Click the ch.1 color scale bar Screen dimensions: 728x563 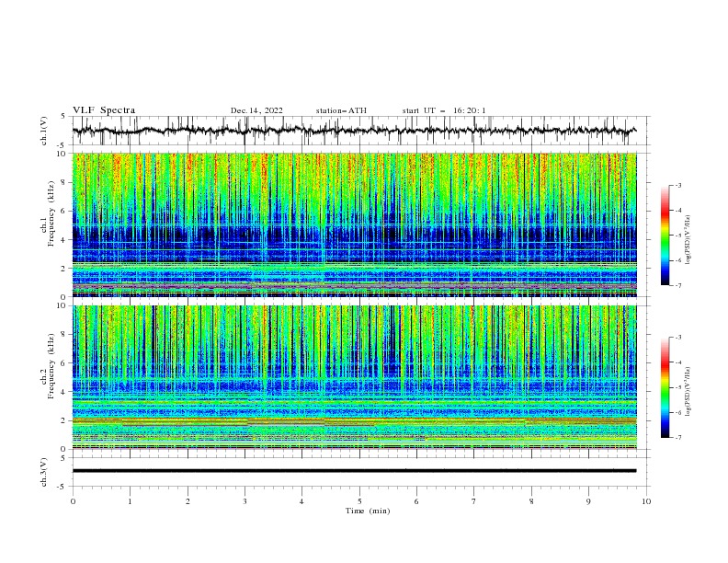click(x=665, y=236)
